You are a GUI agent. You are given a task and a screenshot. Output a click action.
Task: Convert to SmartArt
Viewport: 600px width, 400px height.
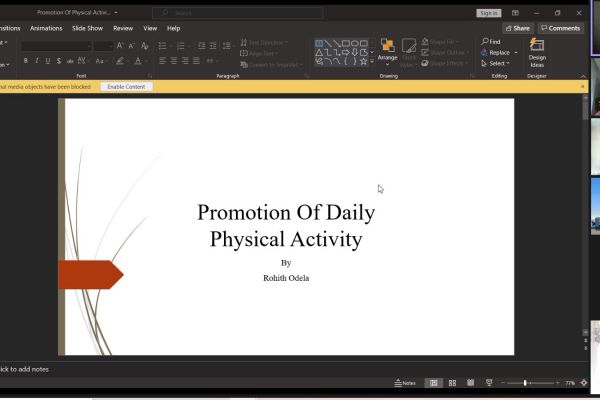coord(271,65)
